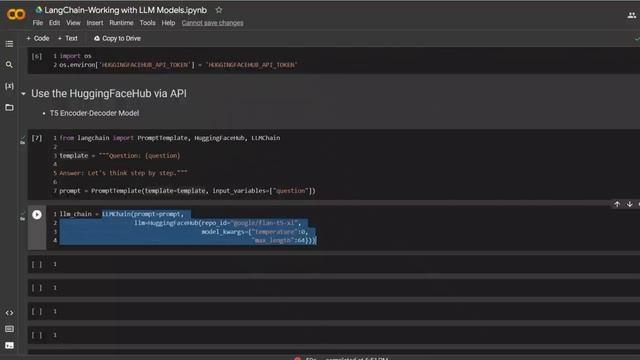Click the Cannot save changes link
The width and height of the screenshot is (640, 360).
(213, 23)
